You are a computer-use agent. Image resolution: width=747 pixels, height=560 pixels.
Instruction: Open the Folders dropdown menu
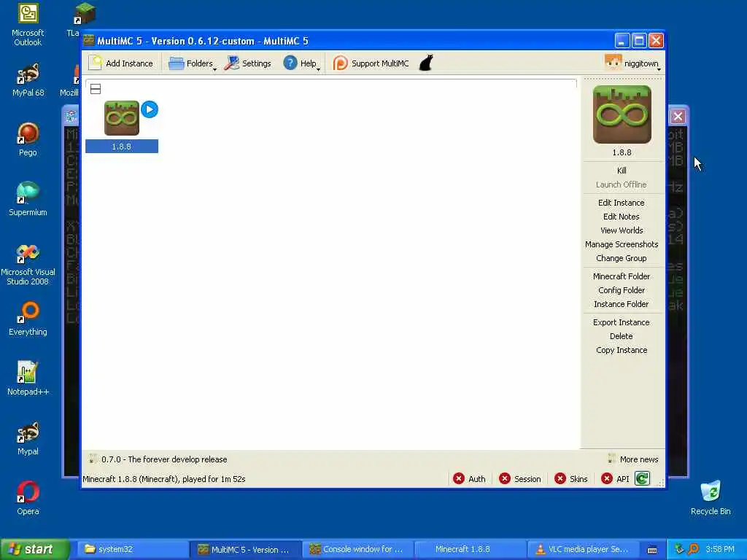coord(192,63)
